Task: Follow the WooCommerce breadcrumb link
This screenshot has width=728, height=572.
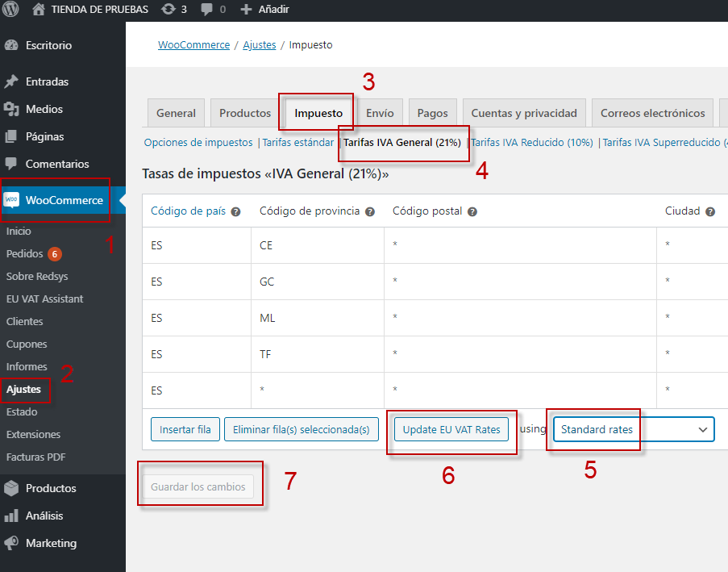Action: point(193,45)
